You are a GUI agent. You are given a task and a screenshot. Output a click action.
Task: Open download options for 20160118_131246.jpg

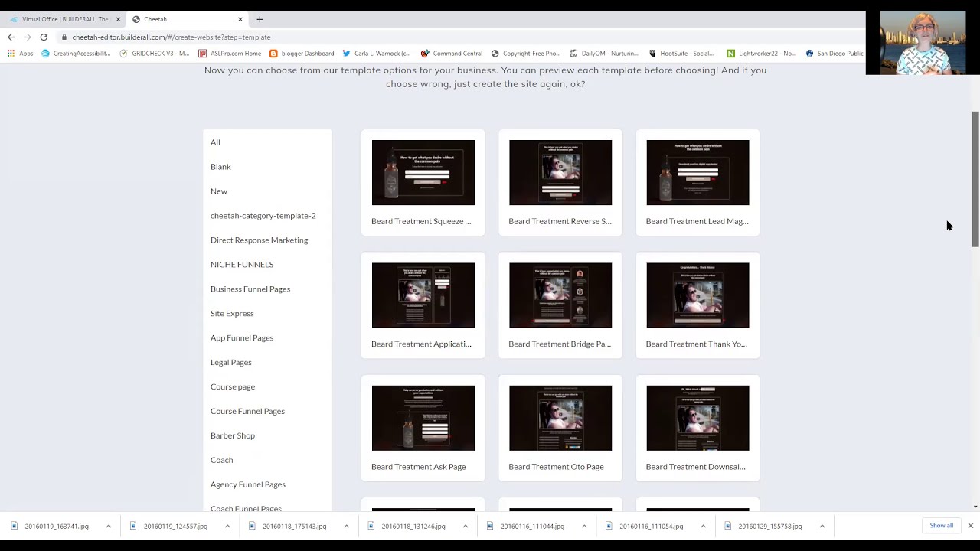click(x=465, y=527)
